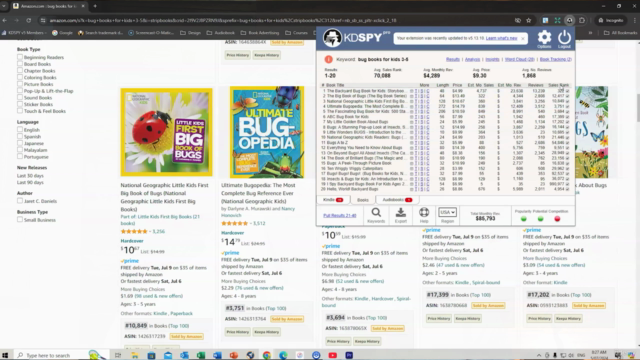Click the red keyword info icon
This screenshot has width=640, height=360.
point(329,59)
